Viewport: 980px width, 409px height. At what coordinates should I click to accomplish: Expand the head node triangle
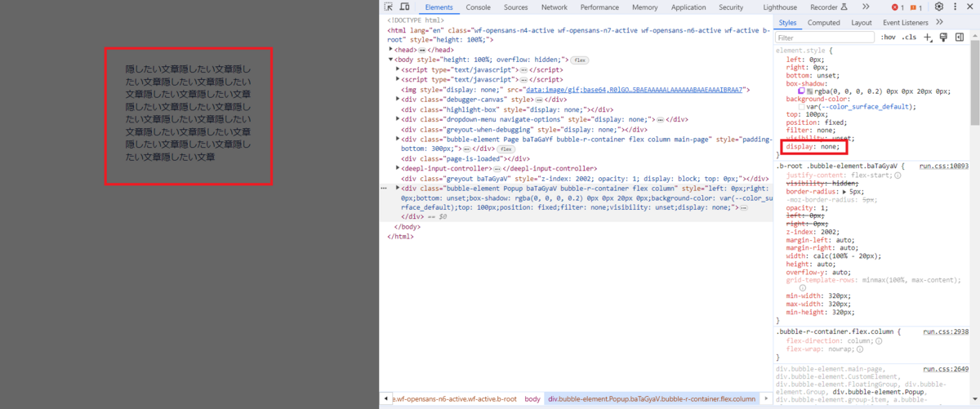[391, 50]
